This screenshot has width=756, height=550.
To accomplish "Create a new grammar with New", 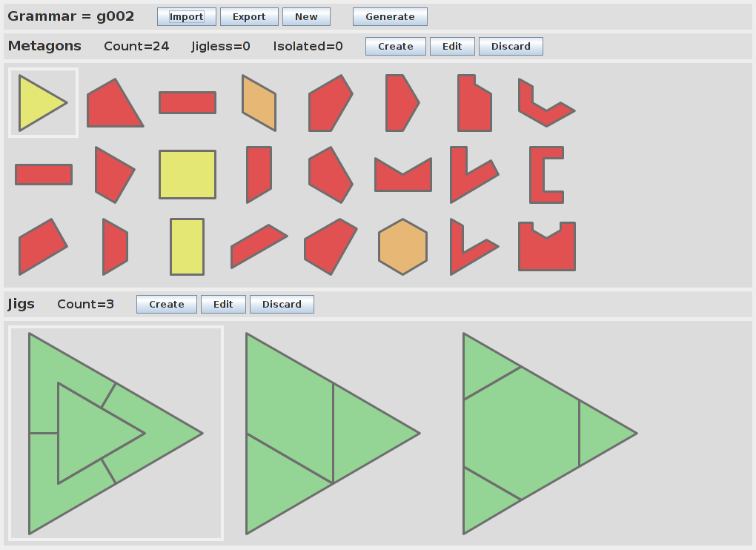I will tap(306, 17).
